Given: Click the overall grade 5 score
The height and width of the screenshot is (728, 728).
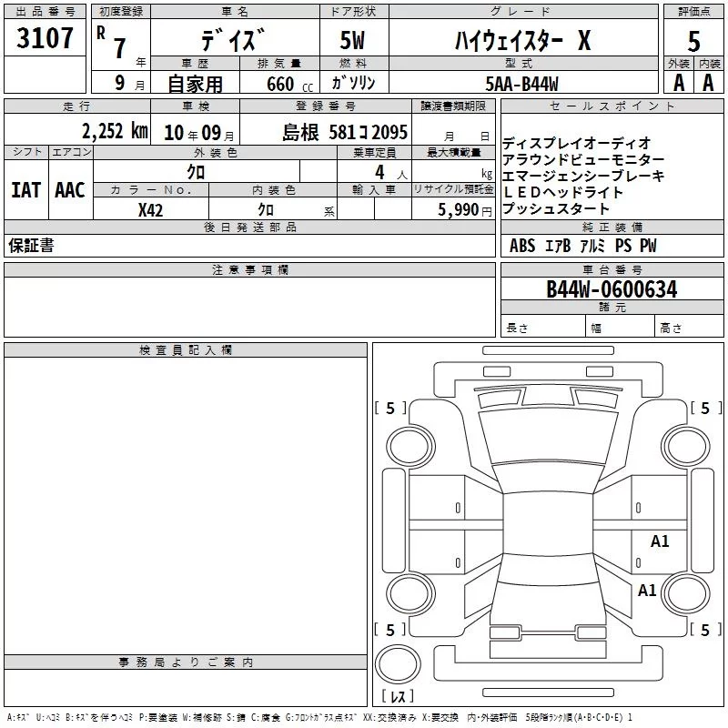Looking at the screenshot, I should 693,41.
